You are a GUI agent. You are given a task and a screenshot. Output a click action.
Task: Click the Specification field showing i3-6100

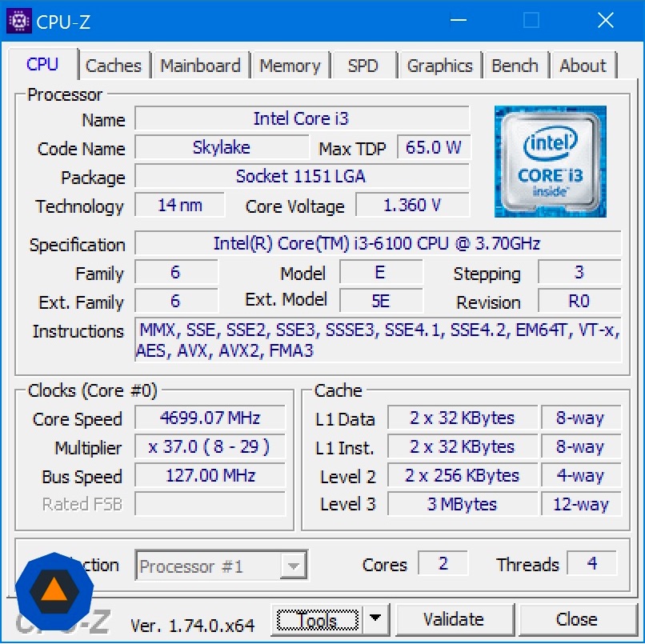(378, 243)
